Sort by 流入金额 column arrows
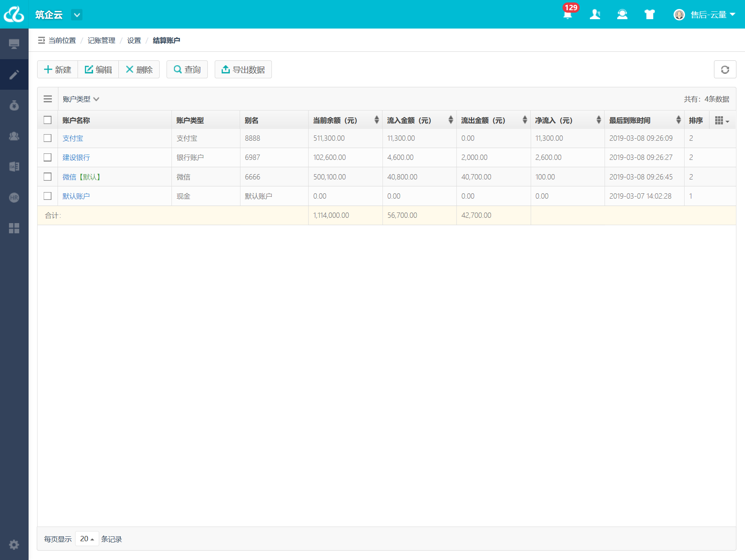This screenshot has width=745, height=560. [451, 120]
